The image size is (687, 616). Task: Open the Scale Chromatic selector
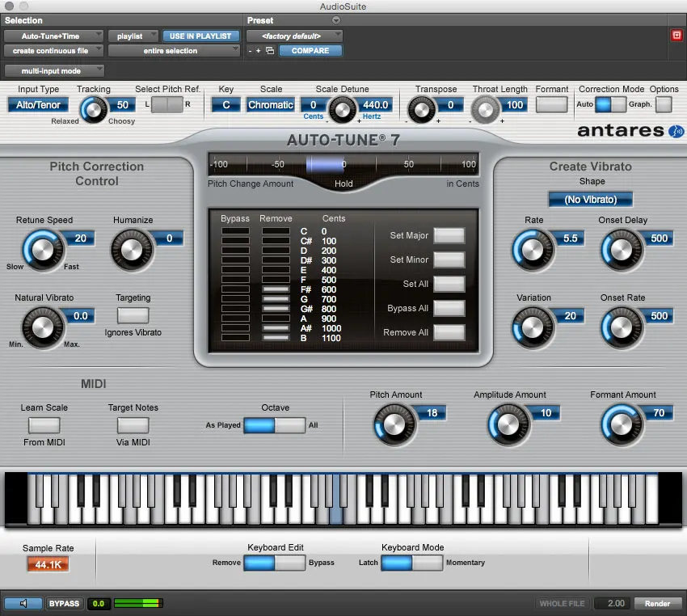point(270,105)
